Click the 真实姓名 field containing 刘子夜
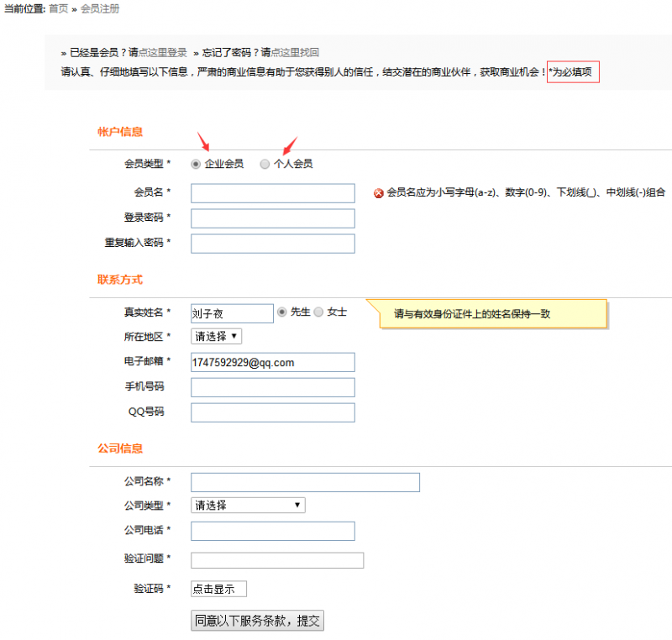Image resolution: width=672 pixels, height=640 pixels. pos(233,313)
